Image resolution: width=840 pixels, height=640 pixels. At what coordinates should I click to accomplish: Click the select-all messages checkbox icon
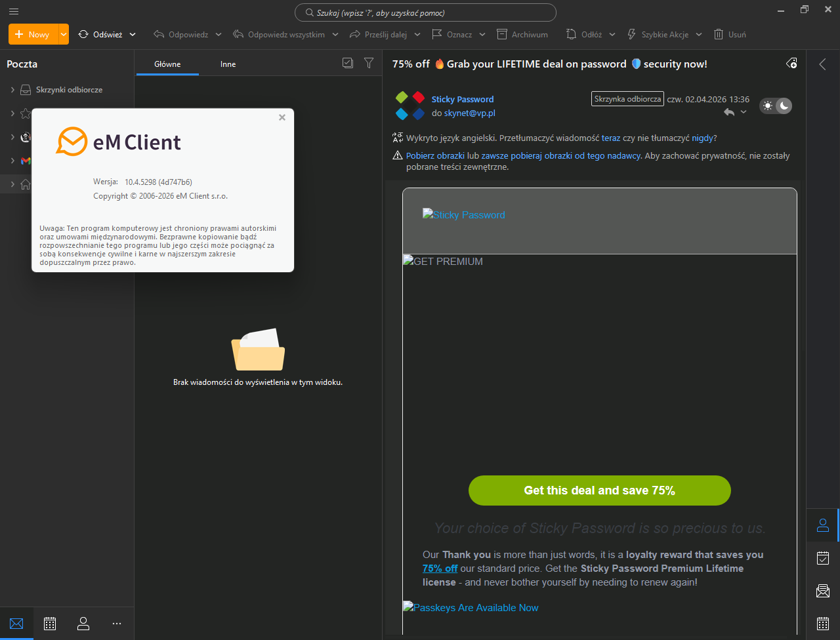(x=348, y=63)
